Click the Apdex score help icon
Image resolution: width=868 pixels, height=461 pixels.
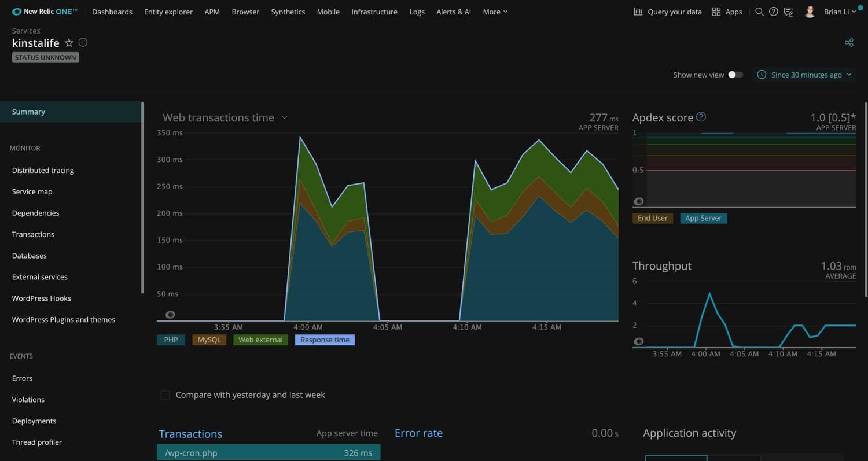[x=701, y=117]
